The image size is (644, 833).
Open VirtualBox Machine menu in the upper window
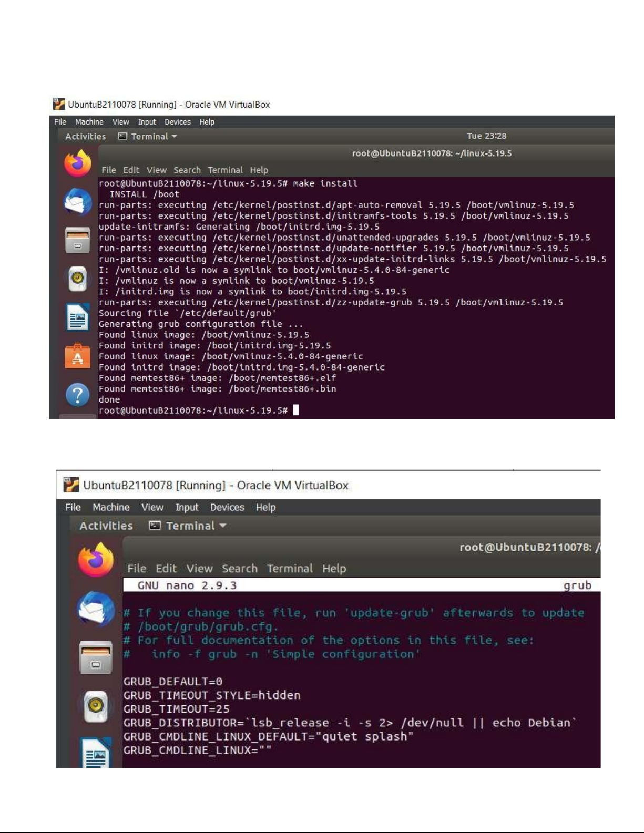click(89, 122)
